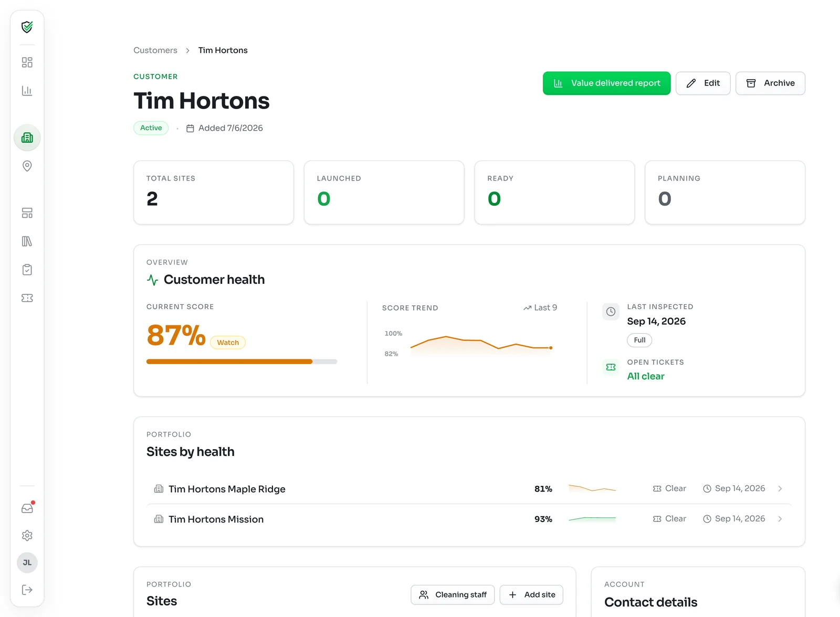This screenshot has width=840, height=617.
Task: Open the map pin locations icon in the sidebar
Action: [27, 166]
